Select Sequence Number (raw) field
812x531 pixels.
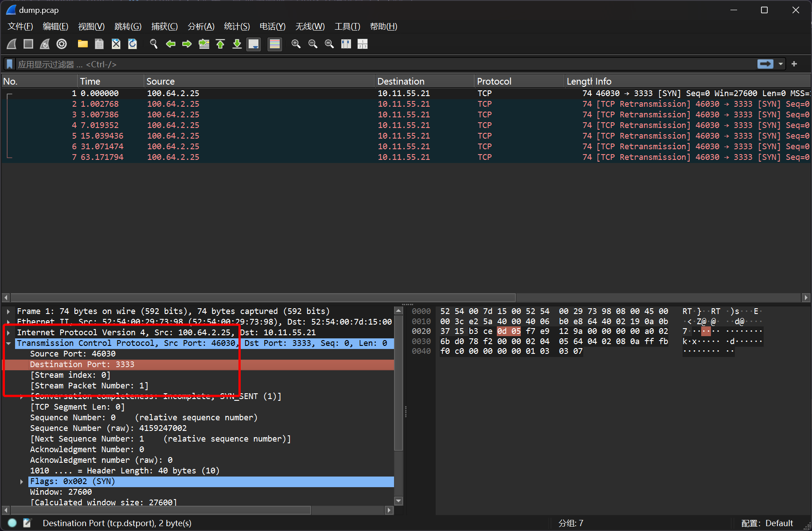(x=108, y=428)
